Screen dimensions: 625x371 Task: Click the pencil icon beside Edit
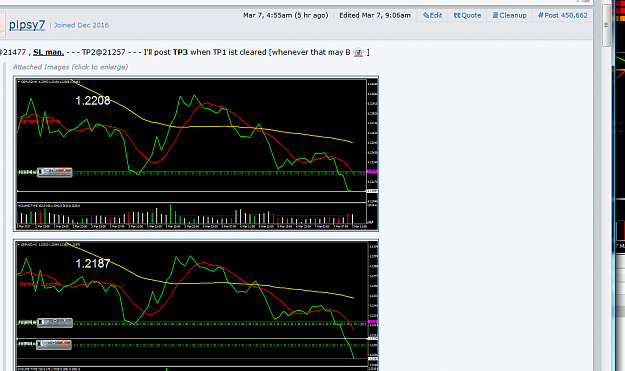(426, 15)
